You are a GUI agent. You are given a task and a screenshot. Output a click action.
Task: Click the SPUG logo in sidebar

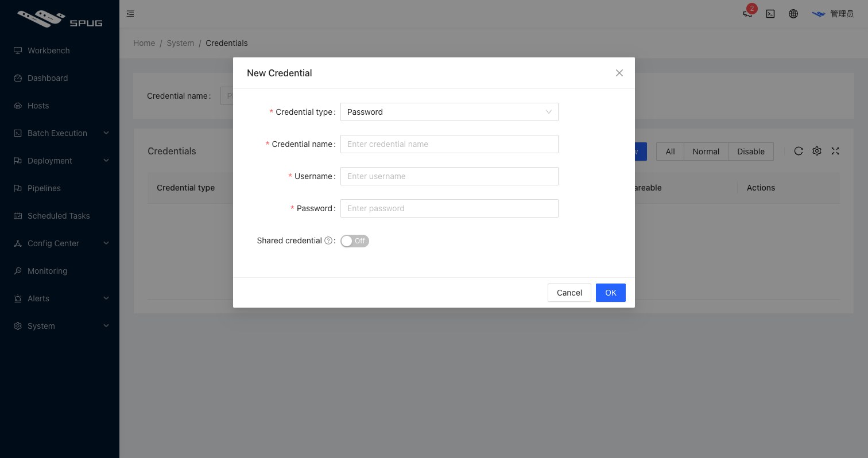(60, 18)
